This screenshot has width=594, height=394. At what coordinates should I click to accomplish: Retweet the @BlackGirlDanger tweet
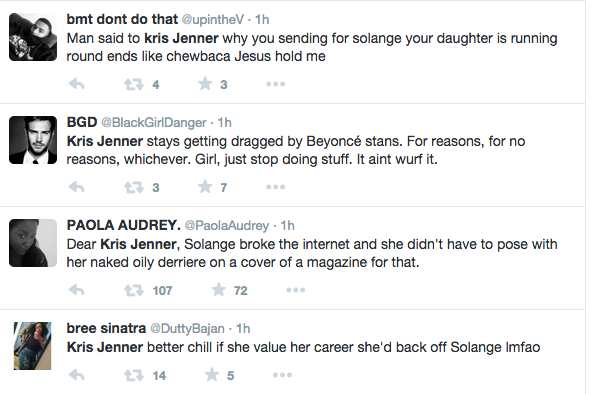134,187
